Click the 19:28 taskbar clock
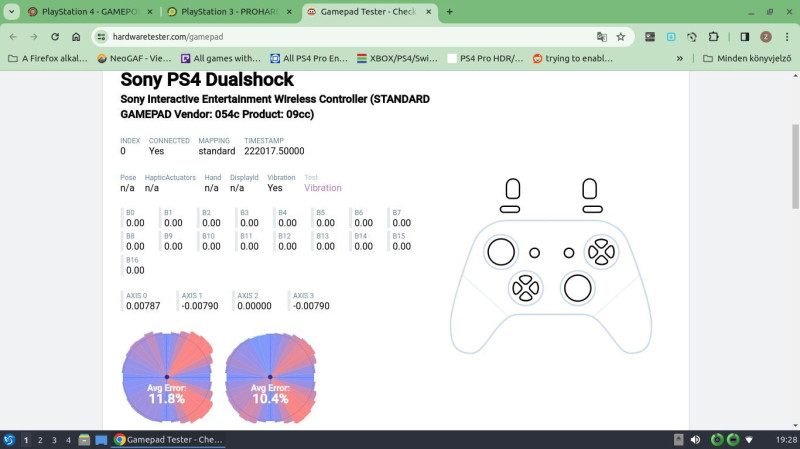Screen dimensions: 800x449 tap(786, 440)
